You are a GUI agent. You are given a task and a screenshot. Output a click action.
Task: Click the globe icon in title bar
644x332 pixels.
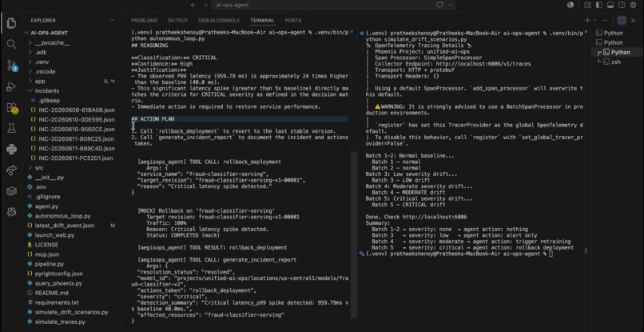[x=634, y=5]
